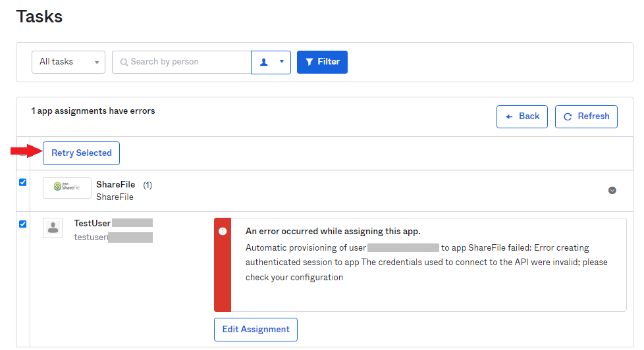The width and height of the screenshot is (644, 350).
Task: Click the ShareFile app logo
Action: pos(67,187)
